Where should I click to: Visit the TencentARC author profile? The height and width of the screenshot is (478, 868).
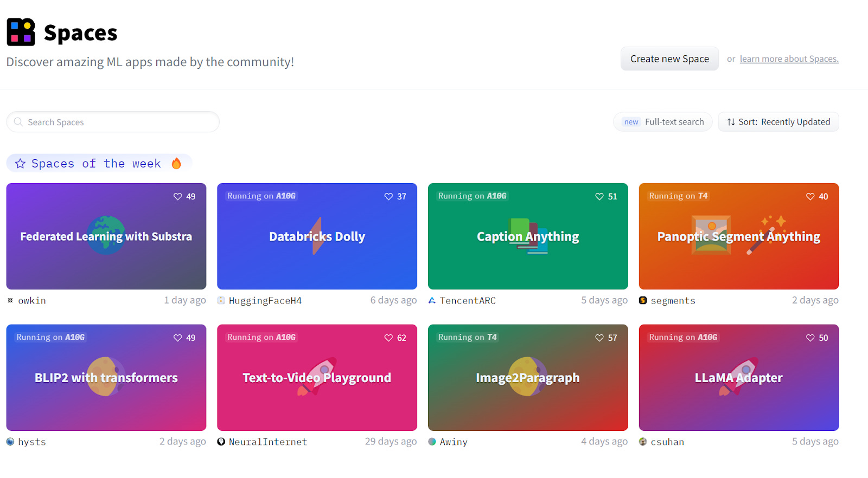click(x=468, y=301)
